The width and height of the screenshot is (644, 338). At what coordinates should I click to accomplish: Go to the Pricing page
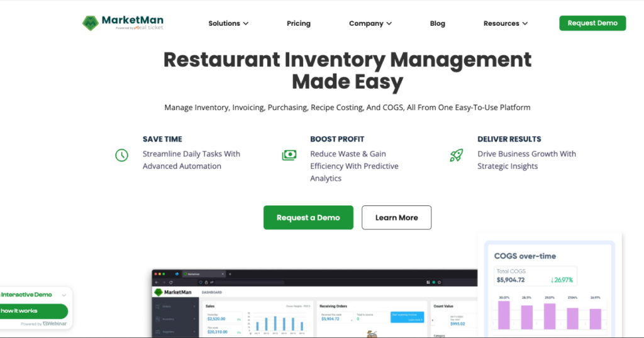point(299,23)
